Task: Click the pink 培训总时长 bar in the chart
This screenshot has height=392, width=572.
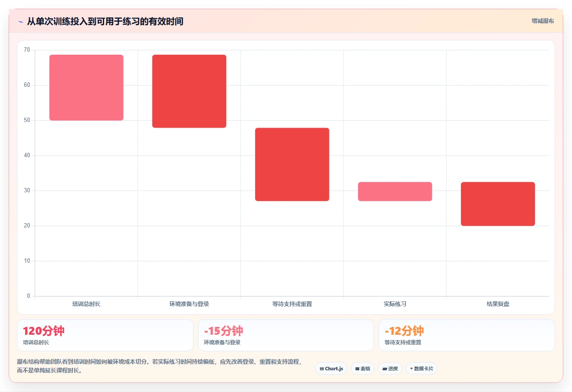Action: (x=86, y=88)
